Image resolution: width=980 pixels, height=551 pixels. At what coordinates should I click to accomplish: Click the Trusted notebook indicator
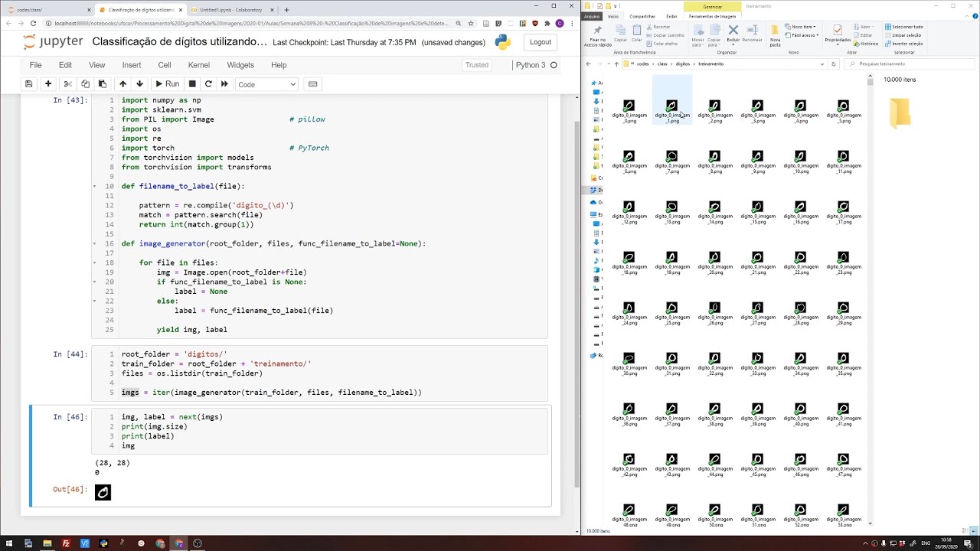477,65
